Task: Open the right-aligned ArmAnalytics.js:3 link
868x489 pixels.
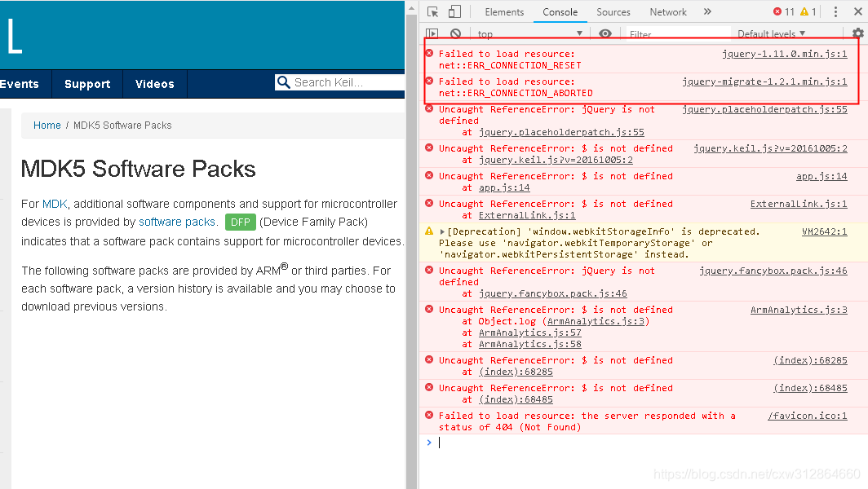Action: (x=799, y=310)
